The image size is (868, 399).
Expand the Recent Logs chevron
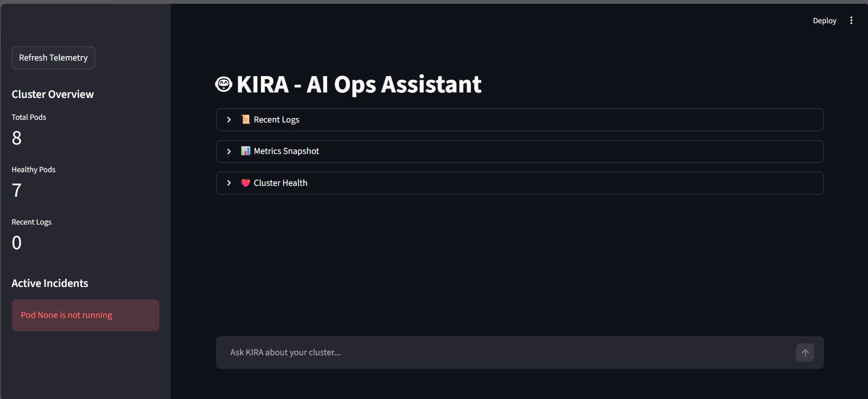[229, 120]
